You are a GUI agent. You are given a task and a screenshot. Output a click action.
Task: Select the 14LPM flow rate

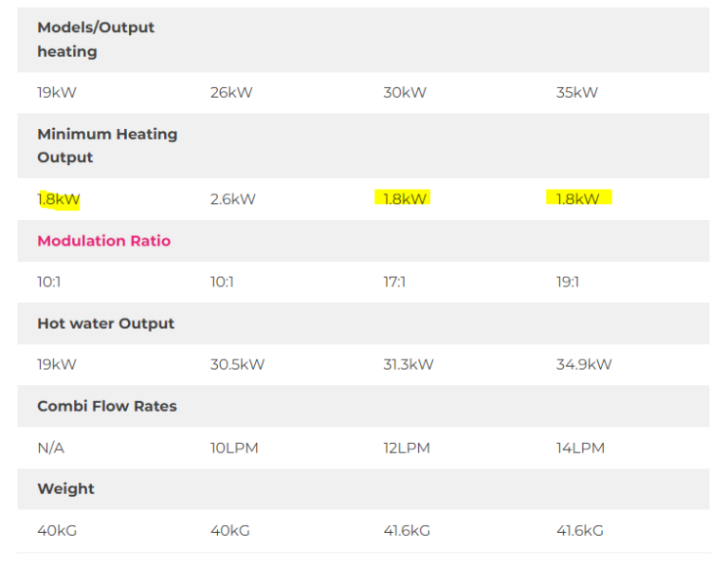(x=580, y=448)
